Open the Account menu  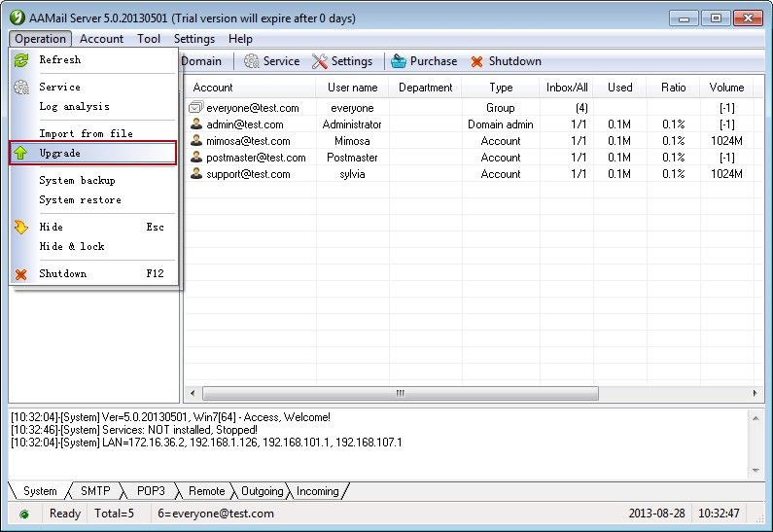click(x=101, y=39)
